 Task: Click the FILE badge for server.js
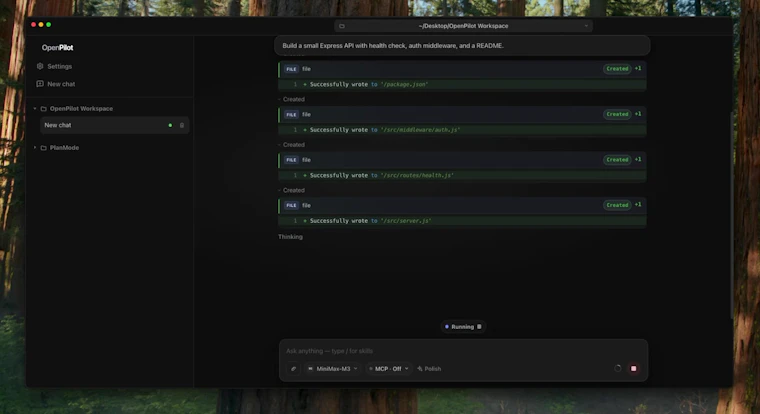pos(291,206)
